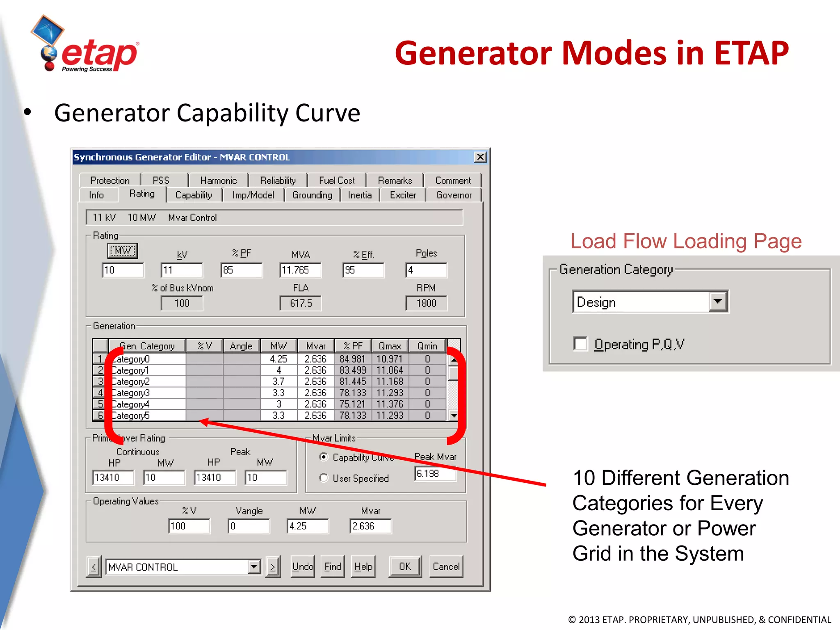This screenshot has width=840, height=630.
Task: Click the % of Bus kVnom field
Action: click(182, 304)
